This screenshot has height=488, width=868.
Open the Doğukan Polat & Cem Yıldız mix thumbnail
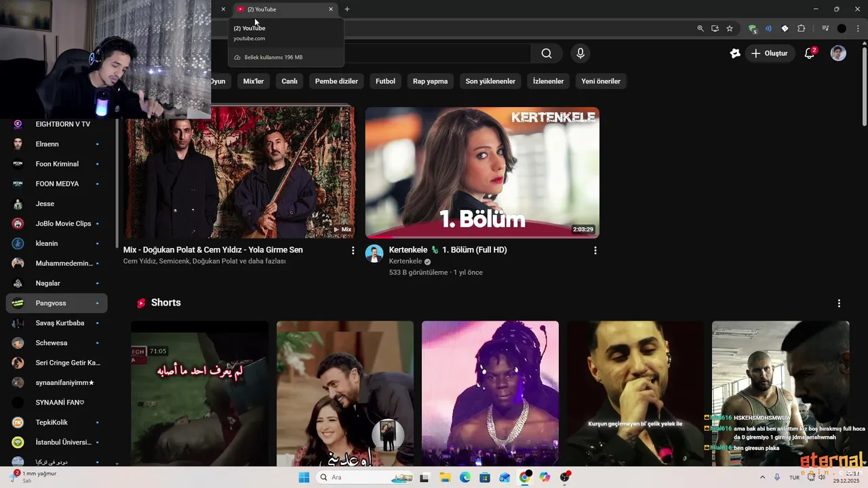239,173
